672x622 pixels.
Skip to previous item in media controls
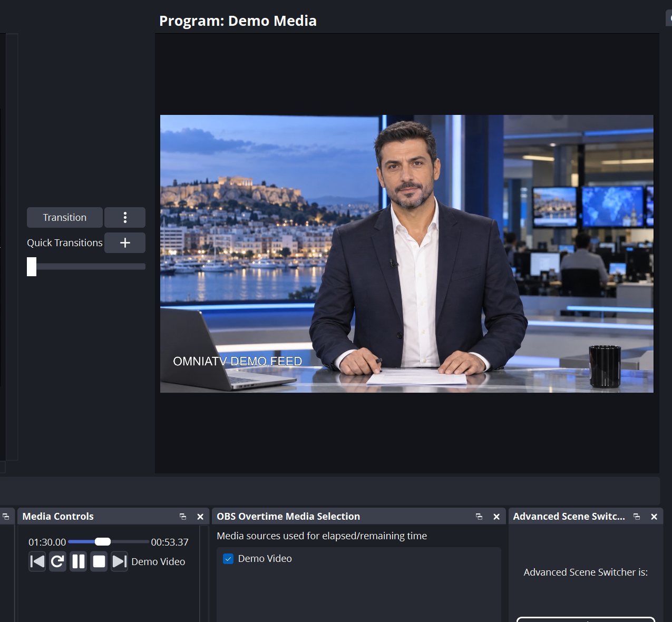pos(37,561)
